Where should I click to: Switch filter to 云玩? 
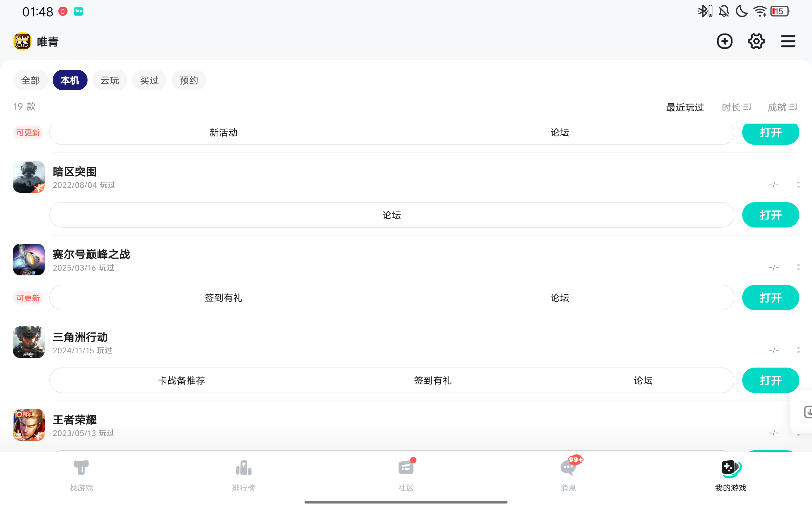coord(110,80)
